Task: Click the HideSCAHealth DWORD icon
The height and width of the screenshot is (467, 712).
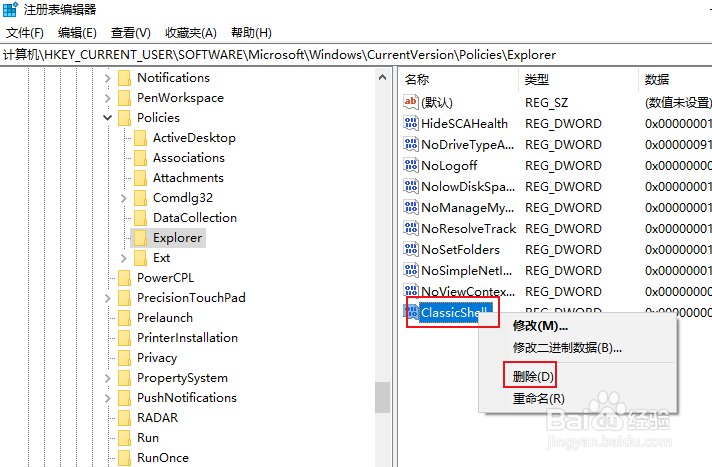Action: pos(410,123)
